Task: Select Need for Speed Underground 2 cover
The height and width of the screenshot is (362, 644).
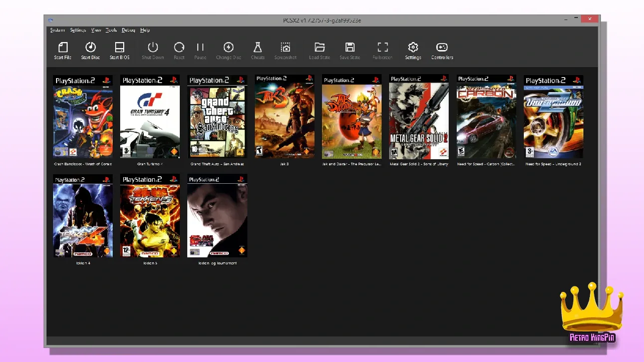Action: tap(553, 117)
